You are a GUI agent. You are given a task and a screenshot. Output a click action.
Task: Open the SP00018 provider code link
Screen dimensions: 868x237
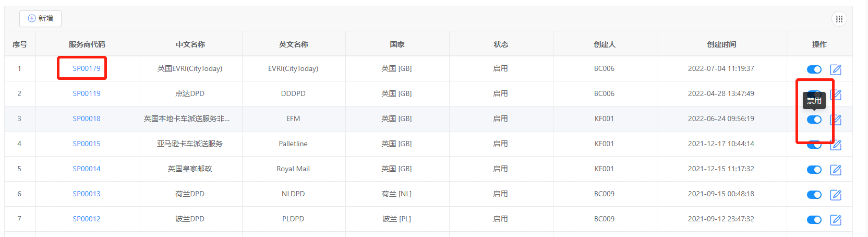click(x=87, y=118)
